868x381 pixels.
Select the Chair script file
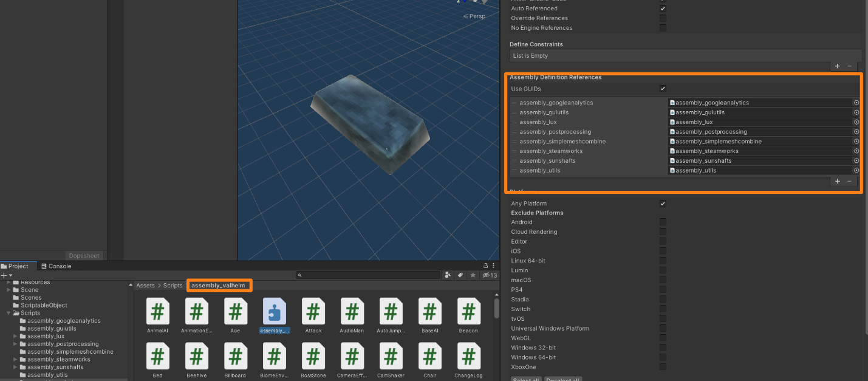[x=429, y=360]
